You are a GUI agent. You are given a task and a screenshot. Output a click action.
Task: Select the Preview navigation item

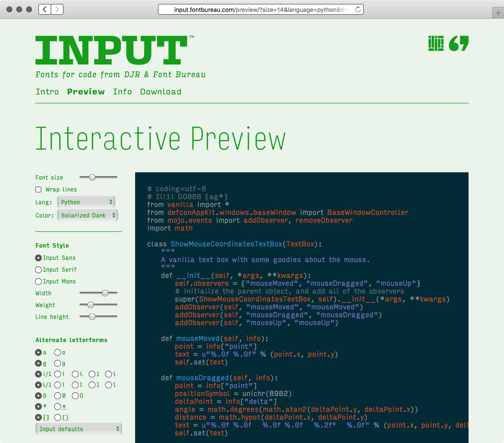coord(86,92)
